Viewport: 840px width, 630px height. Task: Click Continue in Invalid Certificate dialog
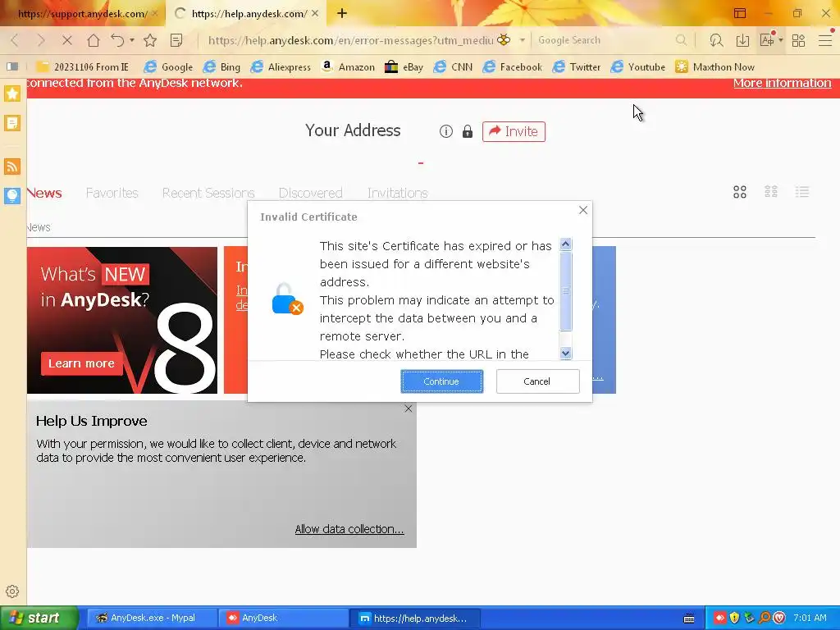tap(442, 381)
